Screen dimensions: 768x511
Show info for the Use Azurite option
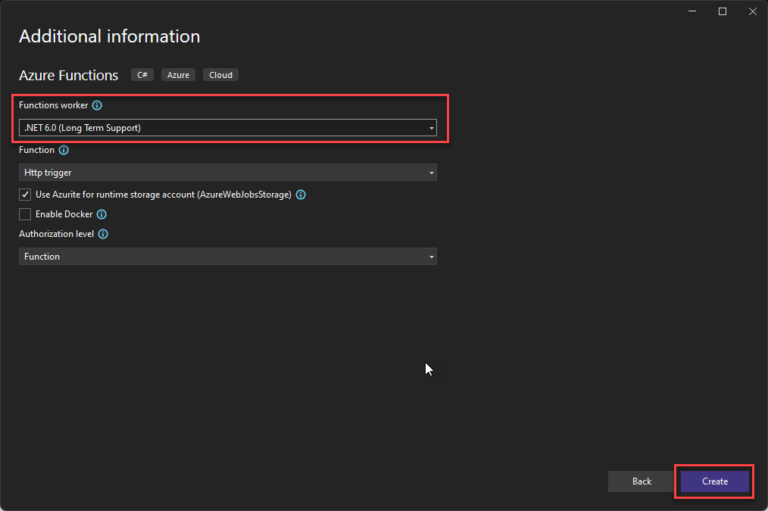[300, 195]
